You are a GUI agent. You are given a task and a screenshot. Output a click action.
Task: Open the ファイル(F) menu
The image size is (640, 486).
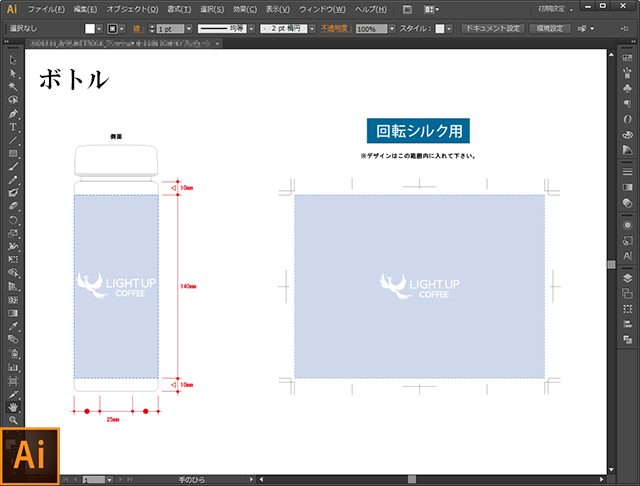(x=46, y=9)
